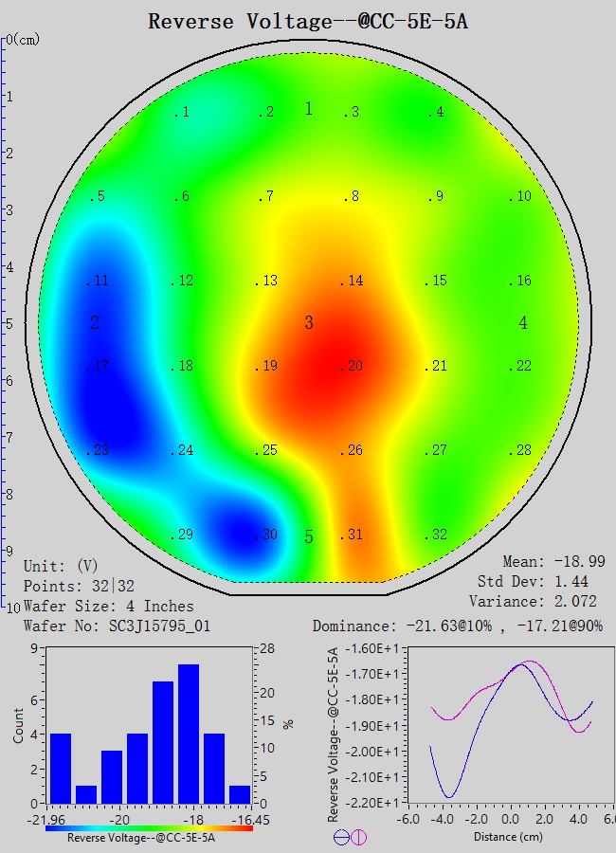
Task: Click the Reverse Voltage chart title
Action: coord(308,21)
